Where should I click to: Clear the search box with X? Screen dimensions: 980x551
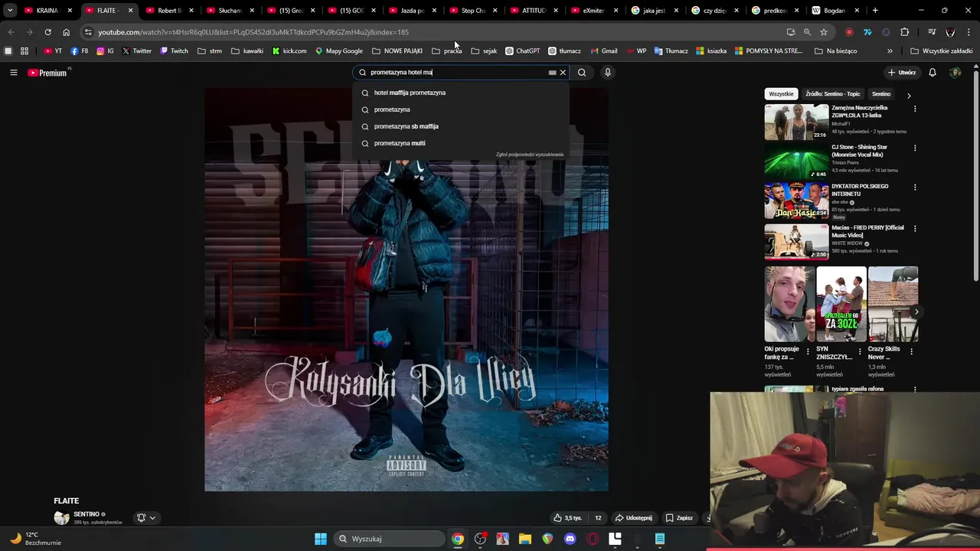(563, 73)
